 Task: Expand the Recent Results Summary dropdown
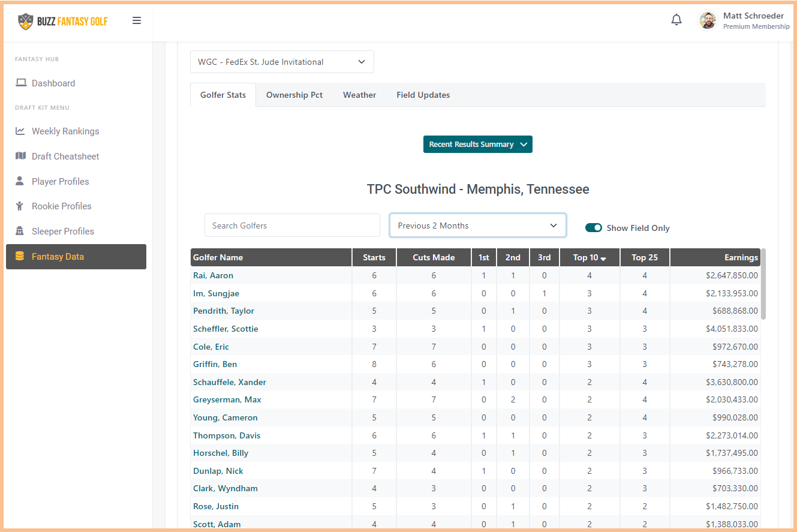pos(478,145)
